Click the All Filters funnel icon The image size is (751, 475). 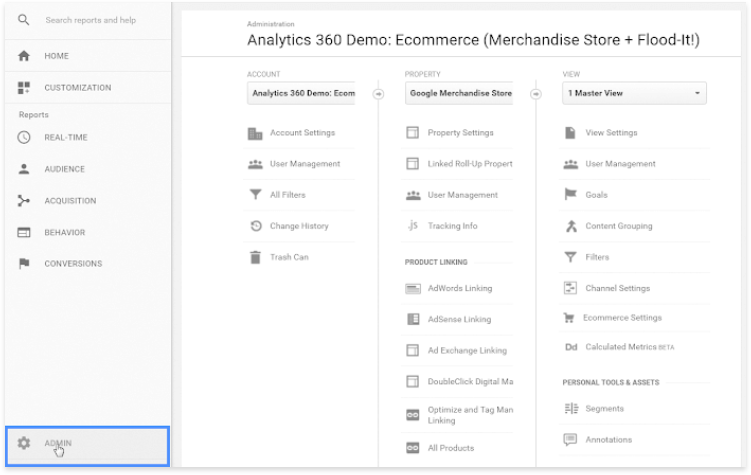[255, 195]
